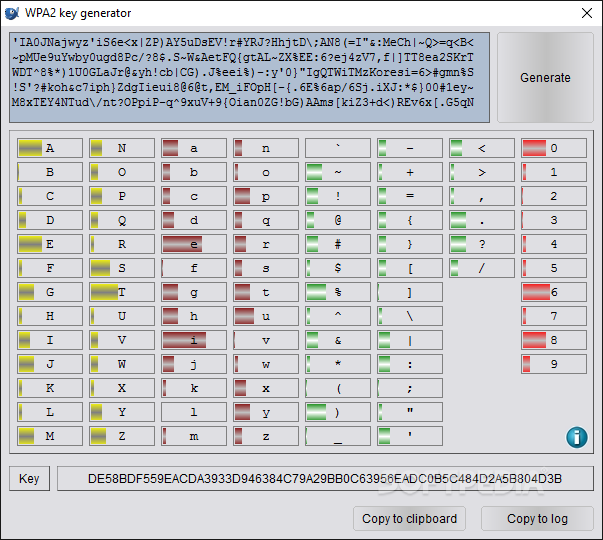Click the underscore character cell

(338, 436)
